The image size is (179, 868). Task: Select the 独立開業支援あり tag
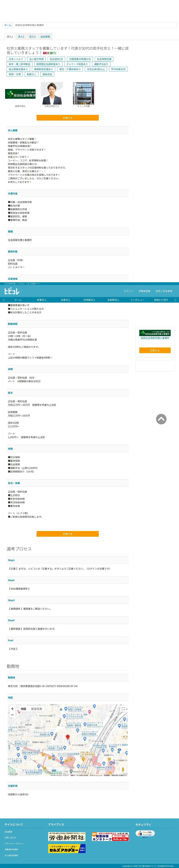[x=18, y=69]
